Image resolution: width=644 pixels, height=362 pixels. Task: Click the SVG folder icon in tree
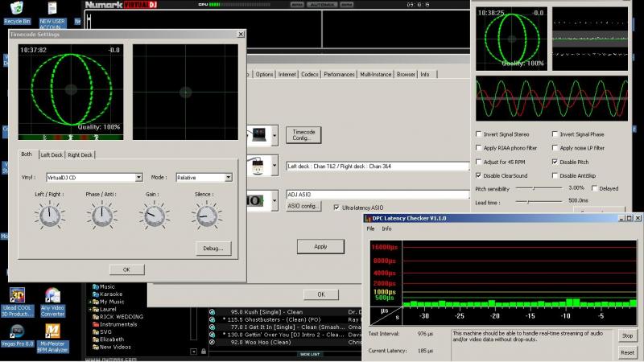point(96,331)
